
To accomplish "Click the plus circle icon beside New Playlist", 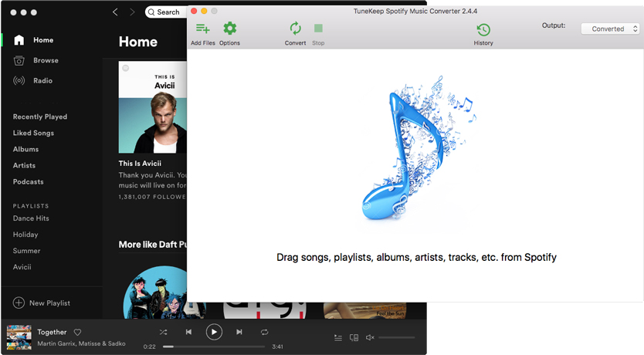I will pos(19,303).
